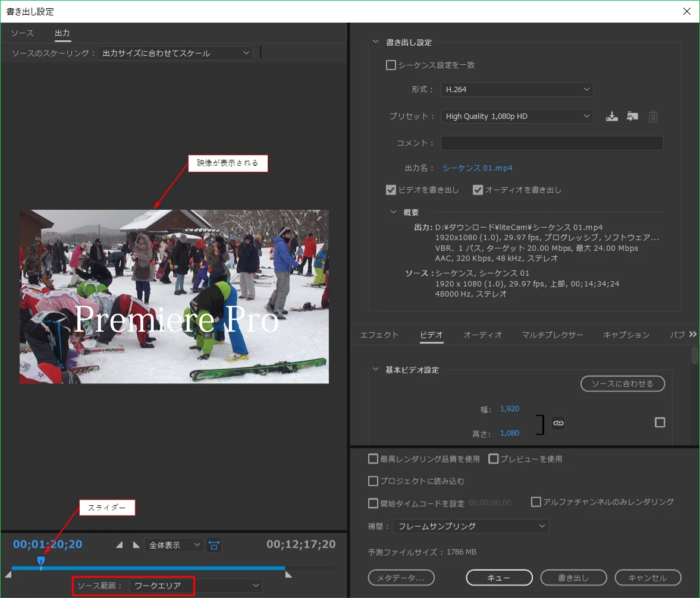700x598 pixels.
Task: Open the ビデオ tab
Action: pos(431,335)
